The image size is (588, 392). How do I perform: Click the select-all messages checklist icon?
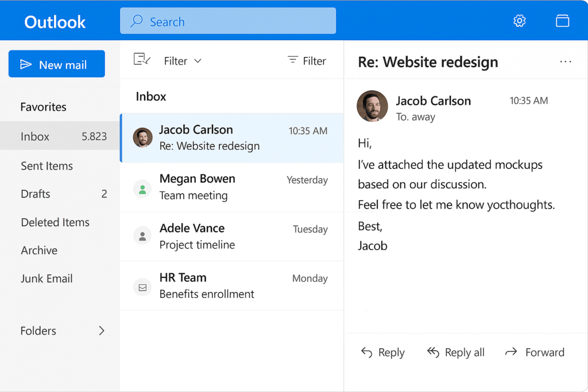point(142,59)
